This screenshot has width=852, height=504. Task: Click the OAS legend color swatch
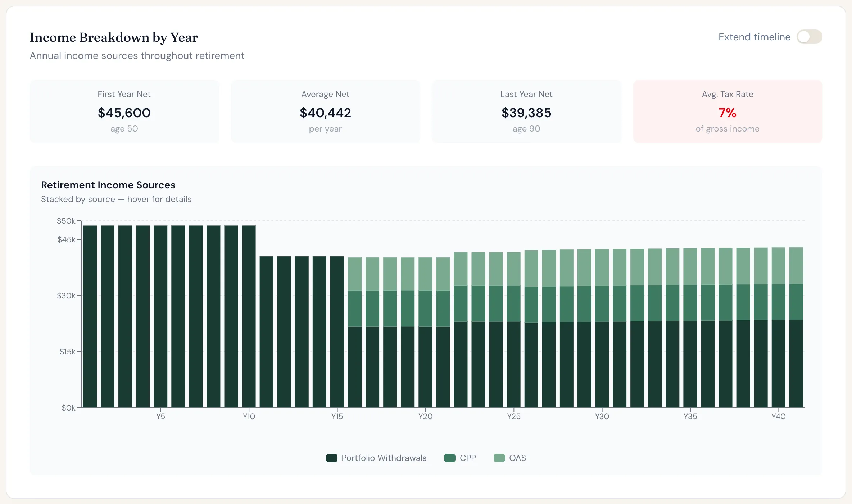pos(499,458)
